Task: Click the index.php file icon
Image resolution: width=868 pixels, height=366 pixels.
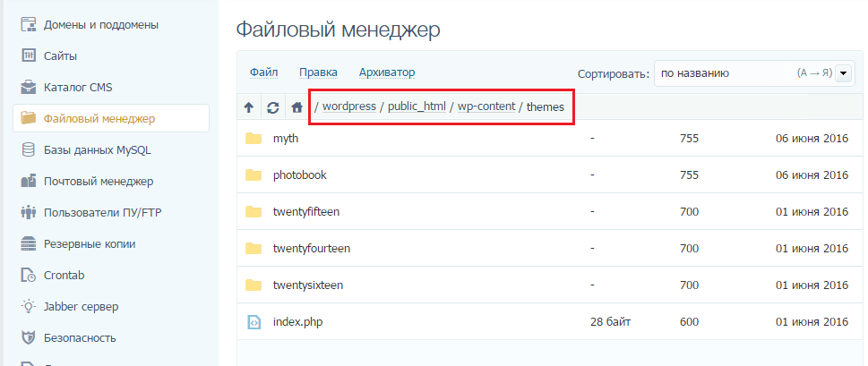Action: click(x=254, y=321)
